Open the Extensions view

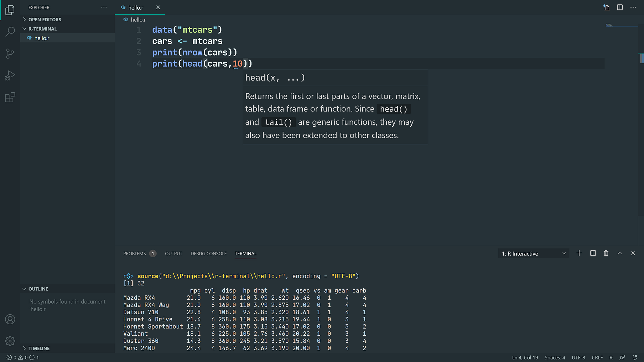pos(10,97)
